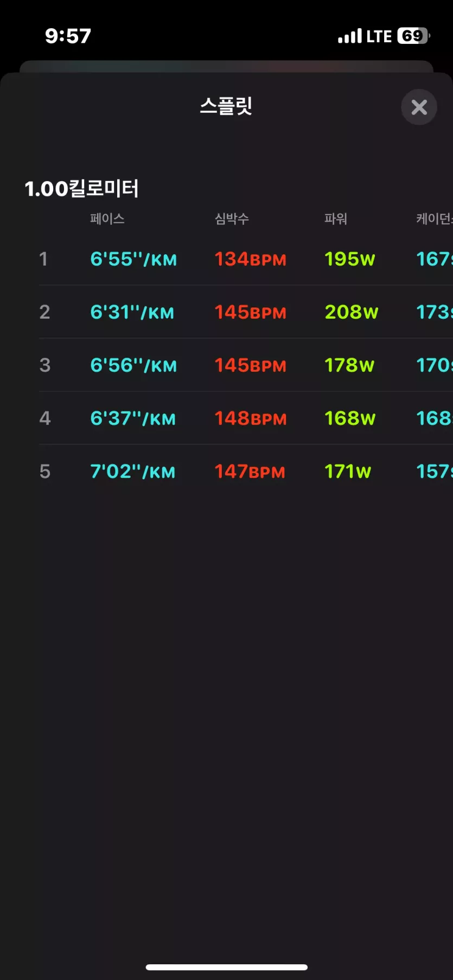
Task: Tap split 4 heart rate 148BPM
Action: pos(251,418)
